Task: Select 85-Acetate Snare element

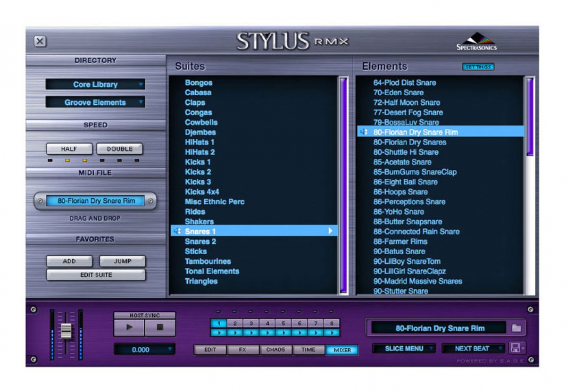Action: 402,162
